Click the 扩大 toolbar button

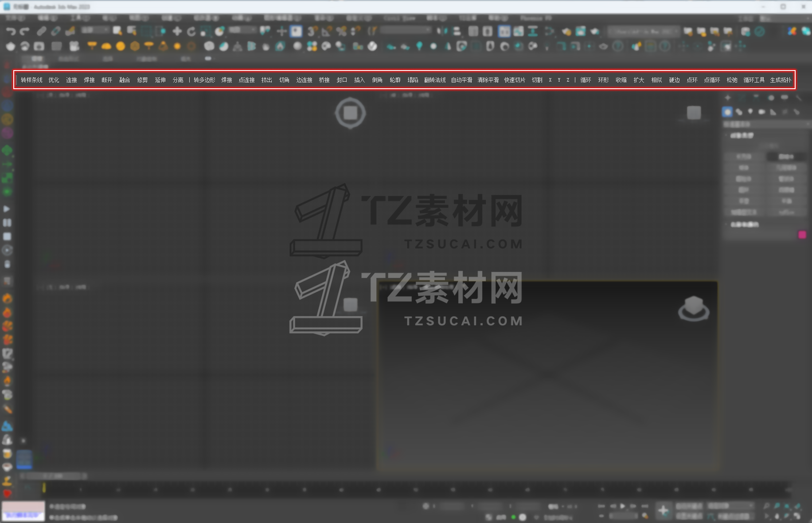coord(639,80)
